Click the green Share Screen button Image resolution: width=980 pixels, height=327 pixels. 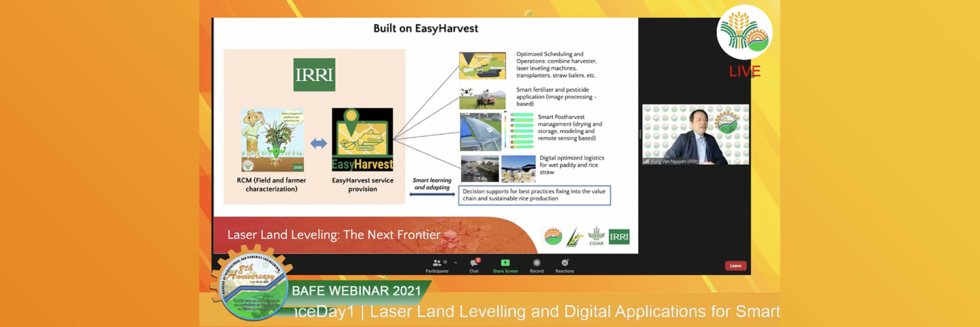point(505,266)
